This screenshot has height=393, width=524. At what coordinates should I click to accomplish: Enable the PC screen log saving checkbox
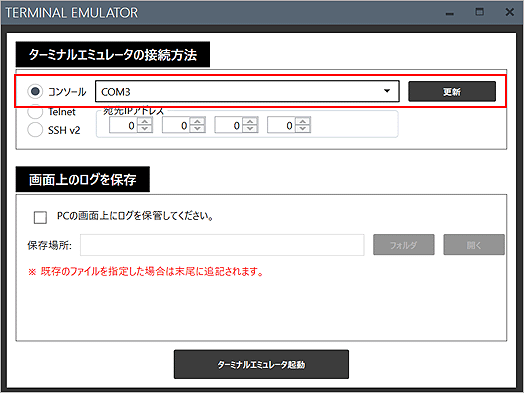tap(40, 217)
